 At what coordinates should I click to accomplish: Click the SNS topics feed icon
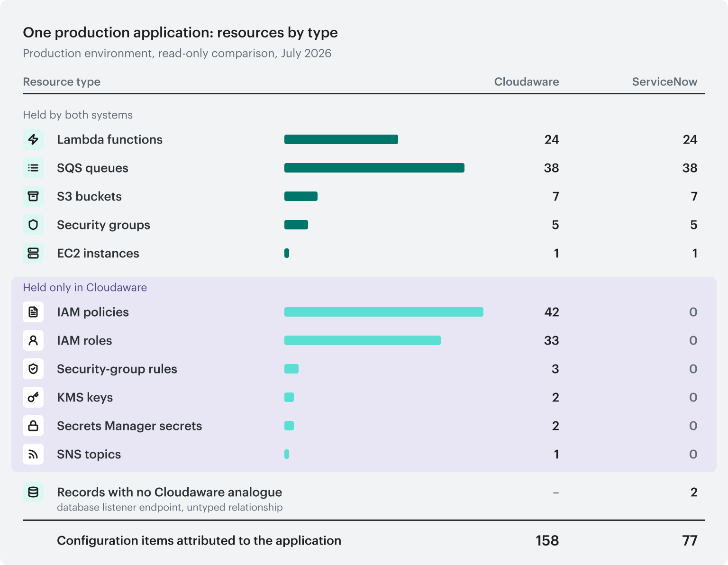[x=33, y=454]
